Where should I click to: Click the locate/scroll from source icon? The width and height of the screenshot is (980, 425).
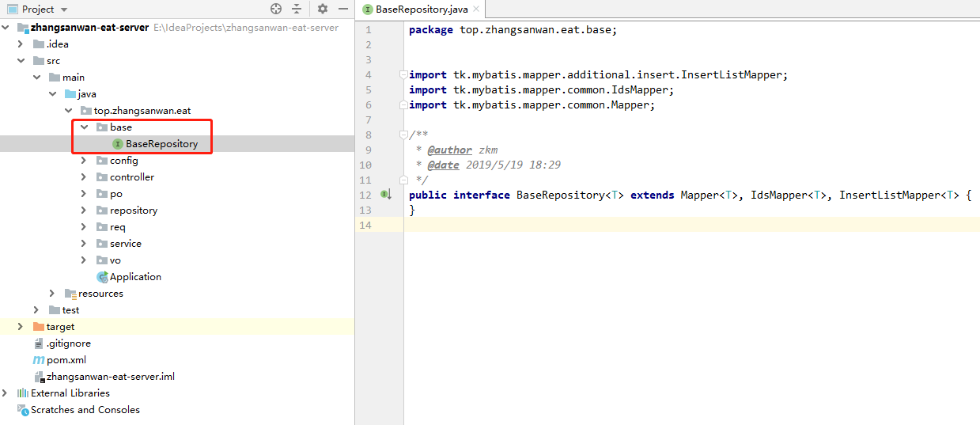coord(276,9)
